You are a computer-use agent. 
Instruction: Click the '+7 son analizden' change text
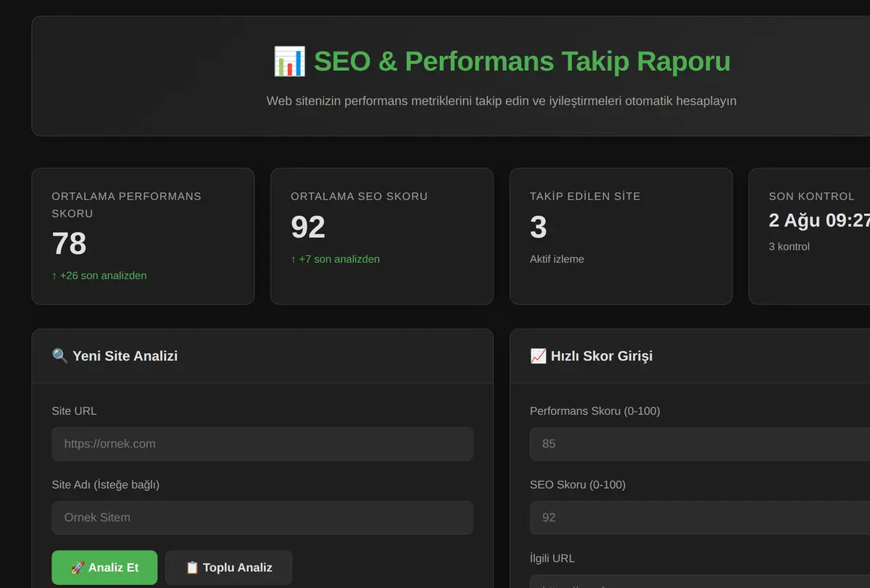click(335, 259)
